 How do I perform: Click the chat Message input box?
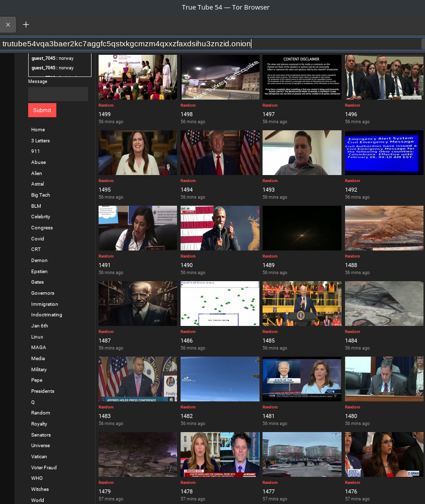(x=58, y=94)
